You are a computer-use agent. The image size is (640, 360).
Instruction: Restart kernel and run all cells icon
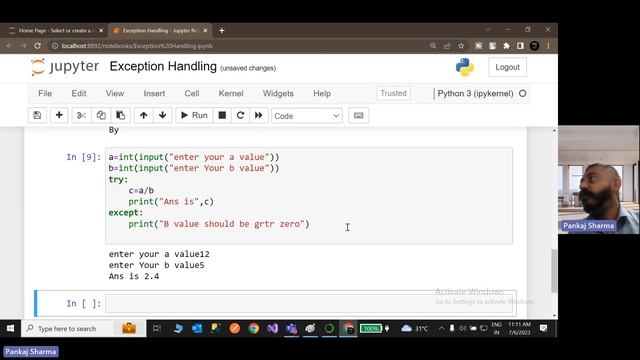click(258, 116)
